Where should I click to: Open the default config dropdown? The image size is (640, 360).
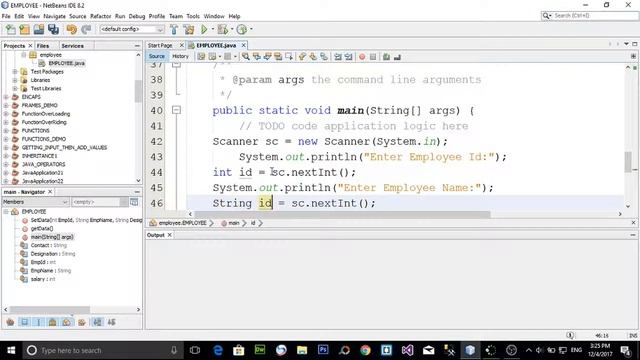(132, 29)
